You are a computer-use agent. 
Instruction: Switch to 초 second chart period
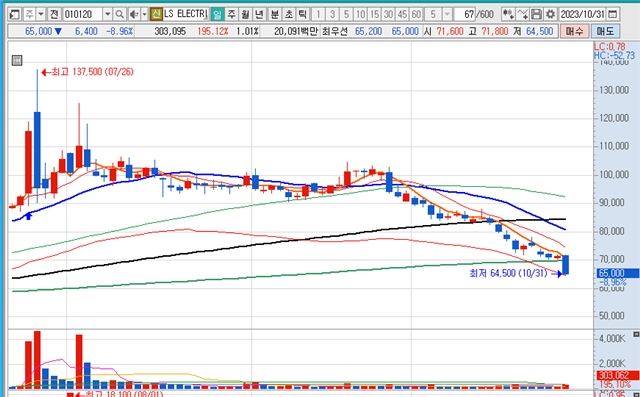289,15
